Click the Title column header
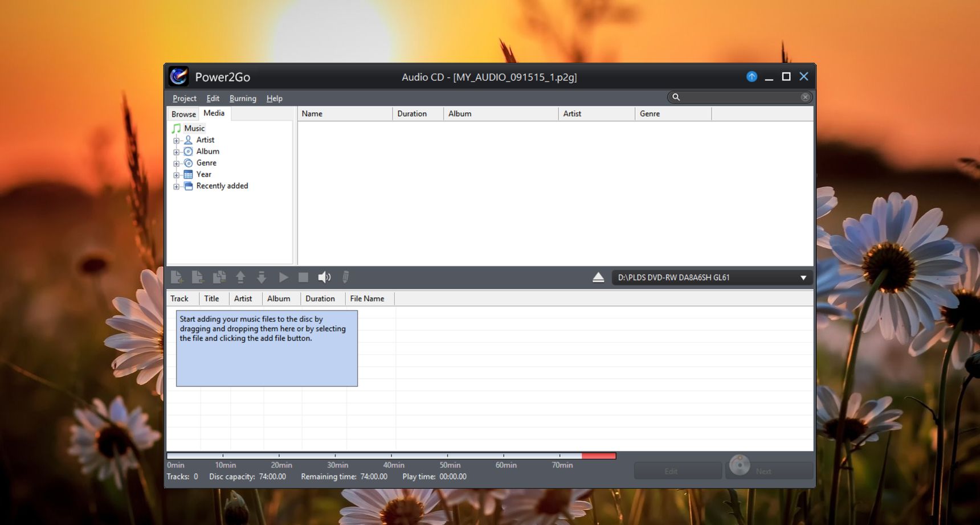The width and height of the screenshot is (980, 525). [x=214, y=298]
